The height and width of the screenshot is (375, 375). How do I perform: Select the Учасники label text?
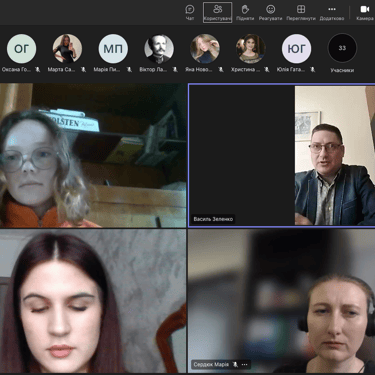[342, 70]
